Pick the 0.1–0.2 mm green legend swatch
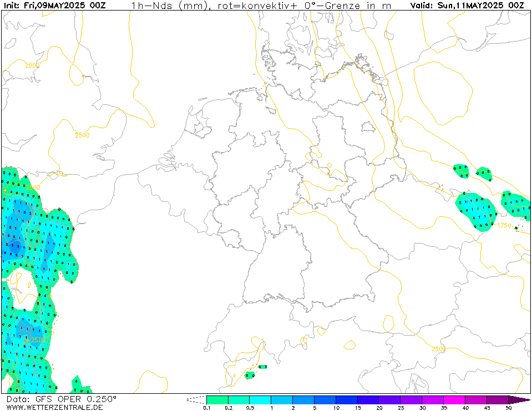532x411 pixels. [x=217, y=400]
